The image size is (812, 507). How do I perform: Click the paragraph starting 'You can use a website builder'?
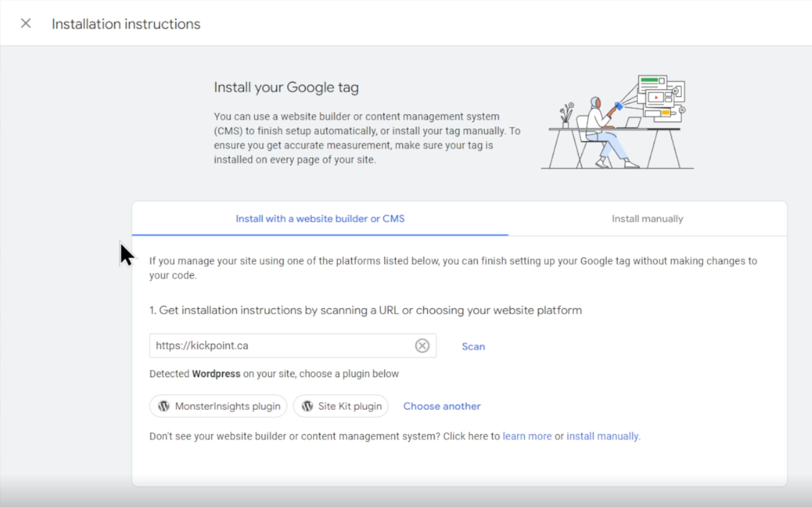pos(367,138)
